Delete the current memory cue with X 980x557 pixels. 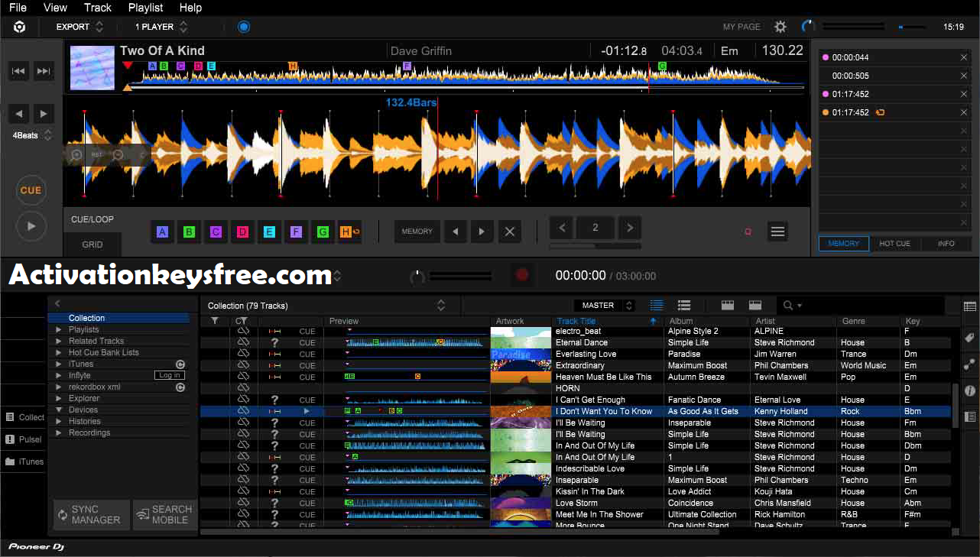(510, 232)
